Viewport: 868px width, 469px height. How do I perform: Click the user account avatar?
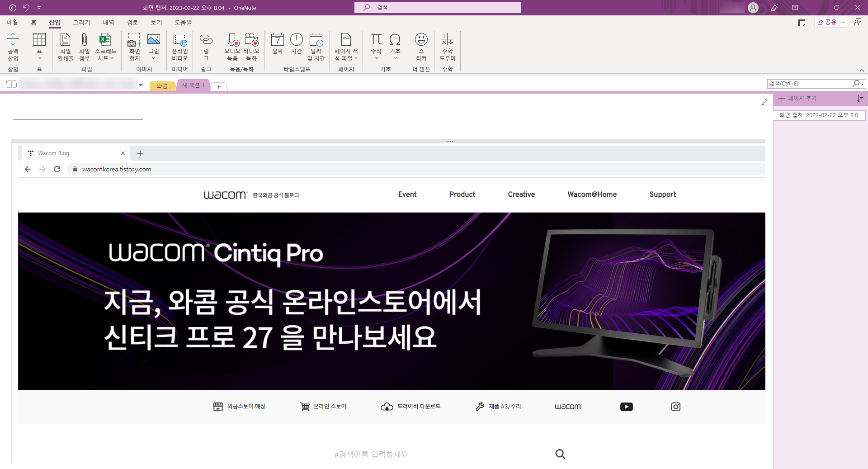pos(753,8)
